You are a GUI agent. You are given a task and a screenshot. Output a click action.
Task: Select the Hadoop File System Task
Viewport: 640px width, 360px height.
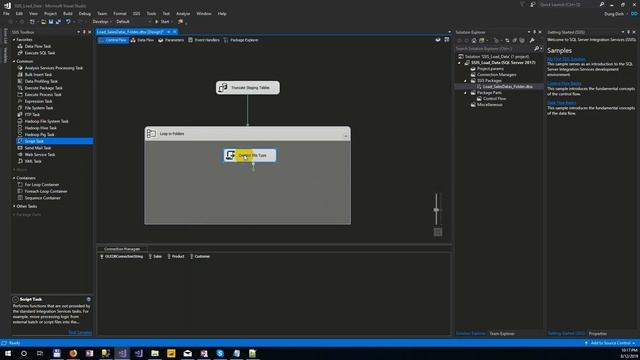click(46, 121)
